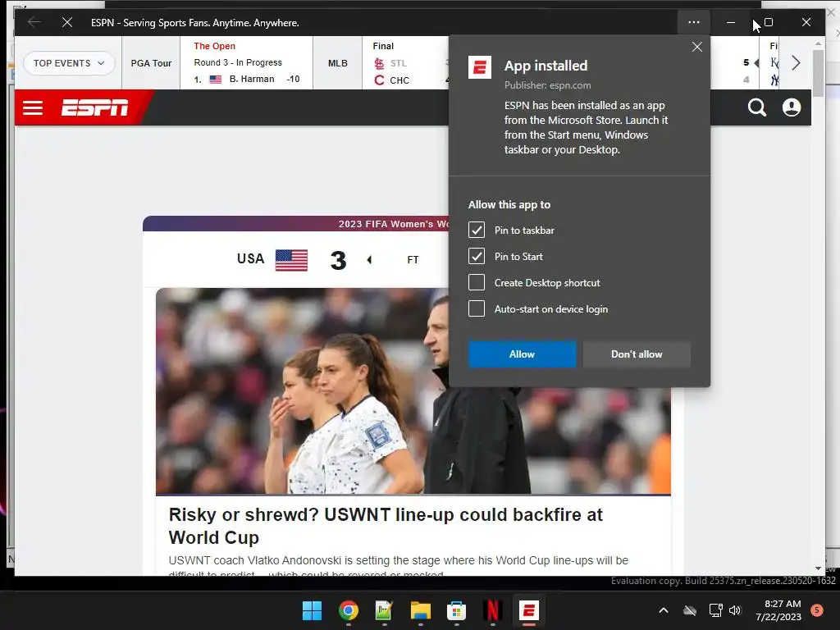This screenshot has width=840, height=630.
Task: Open Notepad++ taskbar icon
Action: point(384,610)
